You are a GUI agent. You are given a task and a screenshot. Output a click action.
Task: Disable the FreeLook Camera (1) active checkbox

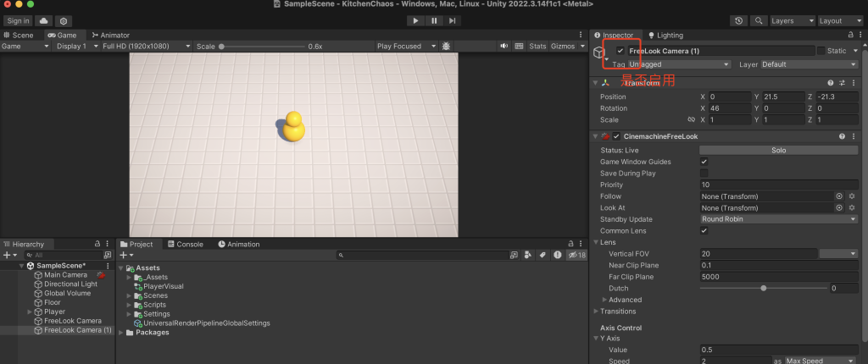(x=620, y=52)
